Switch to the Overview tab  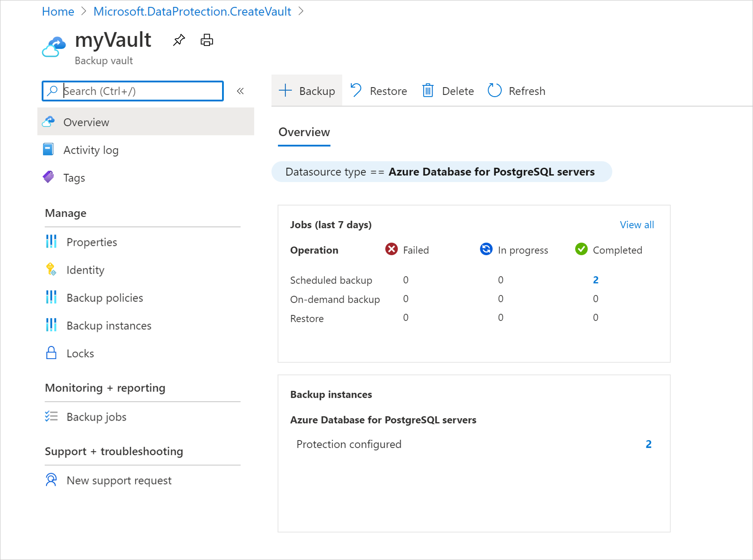point(304,132)
